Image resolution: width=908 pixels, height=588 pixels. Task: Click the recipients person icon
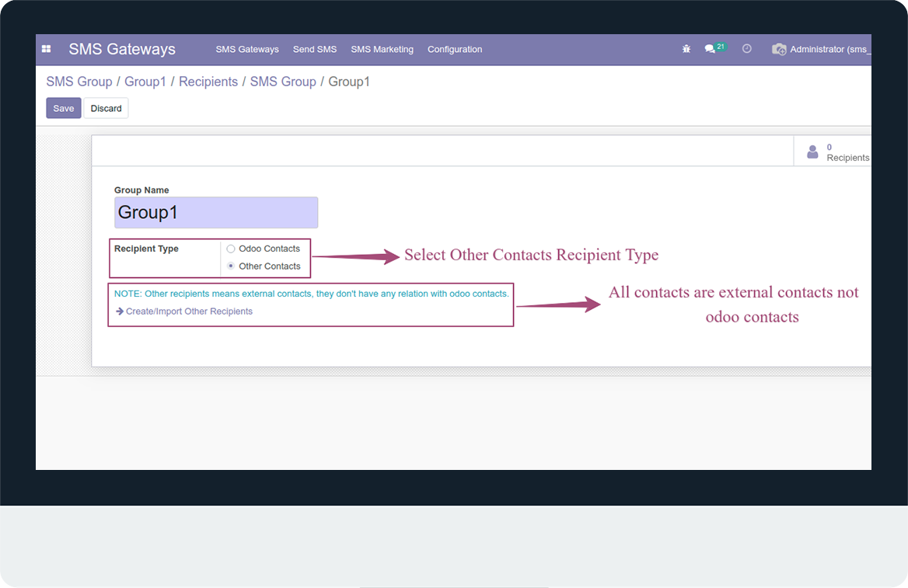click(812, 152)
